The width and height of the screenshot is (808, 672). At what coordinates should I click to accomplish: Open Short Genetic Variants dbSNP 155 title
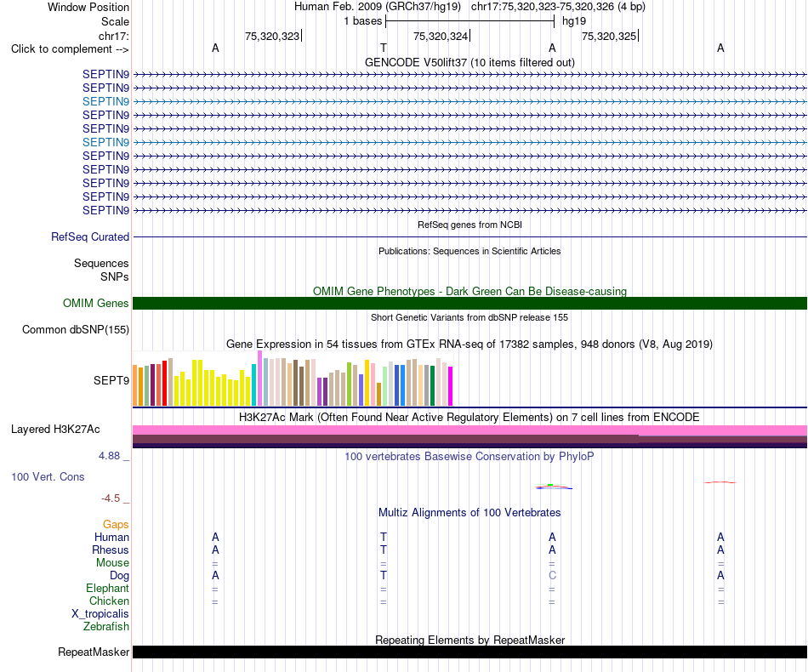click(x=469, y=317)
